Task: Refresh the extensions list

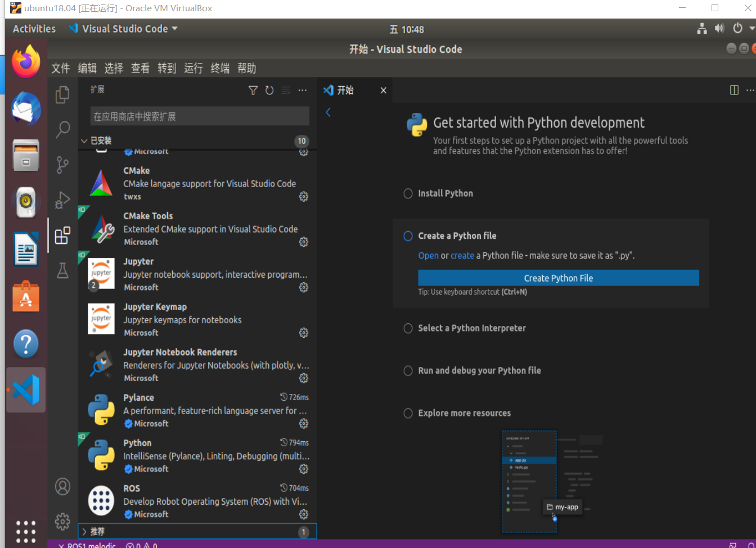Action: 269,90
